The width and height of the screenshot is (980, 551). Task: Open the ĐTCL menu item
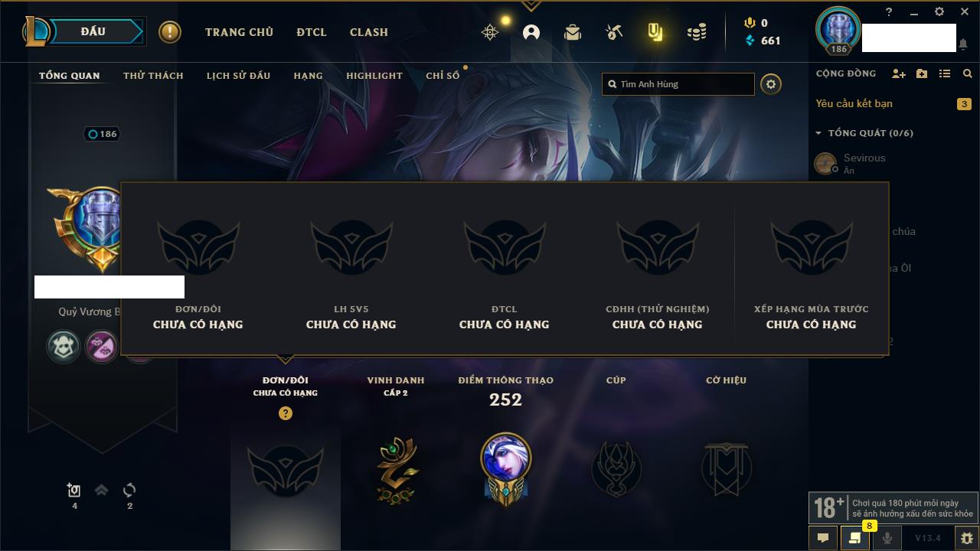coord(312,32)
